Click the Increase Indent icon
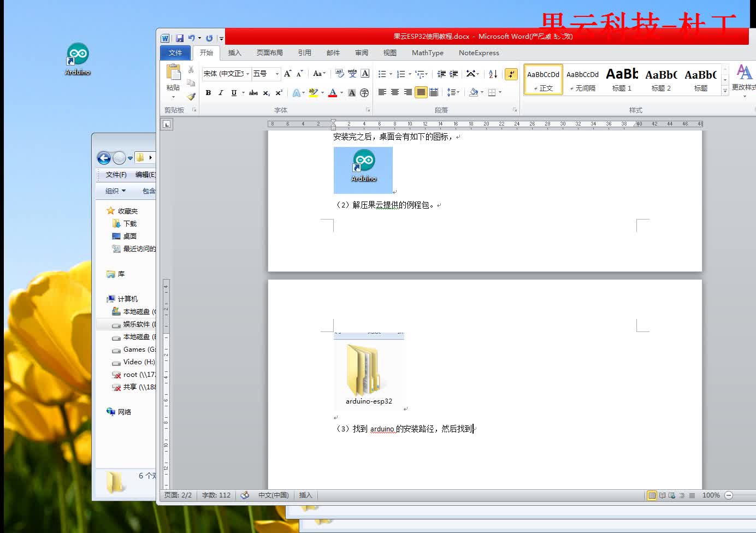This screenshot has width=756, height=533. 454,74
